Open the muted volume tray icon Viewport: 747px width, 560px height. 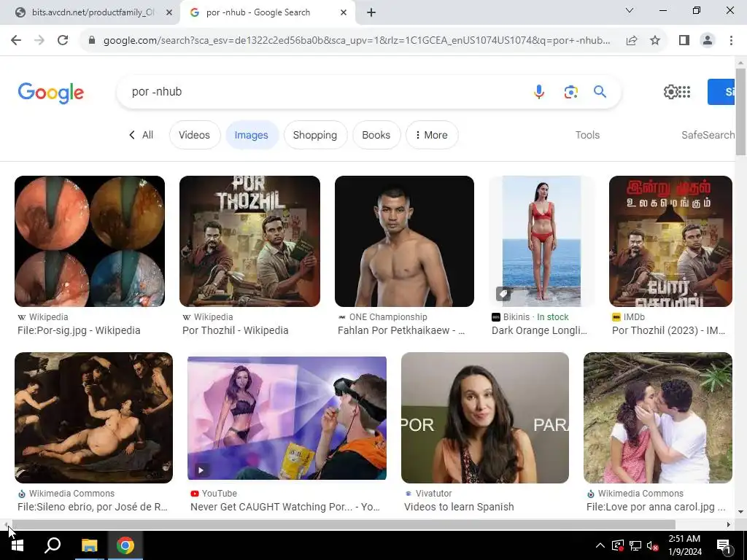coord(653,545)
